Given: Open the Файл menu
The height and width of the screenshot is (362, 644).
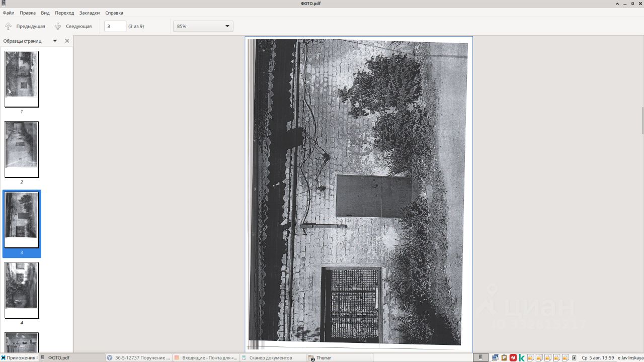Looking at the screenshot, I should [x=8, y=13].
